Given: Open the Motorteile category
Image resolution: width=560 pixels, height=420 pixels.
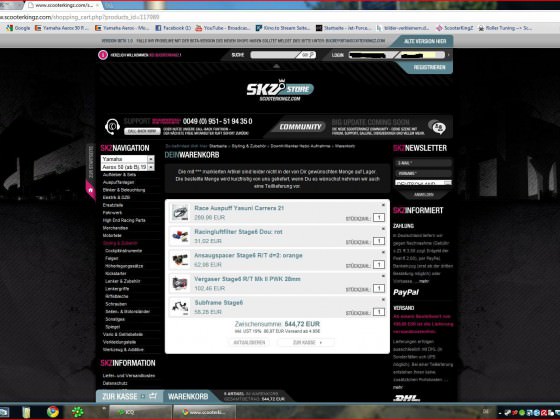Looking at the screenshot, I should 112,235.
